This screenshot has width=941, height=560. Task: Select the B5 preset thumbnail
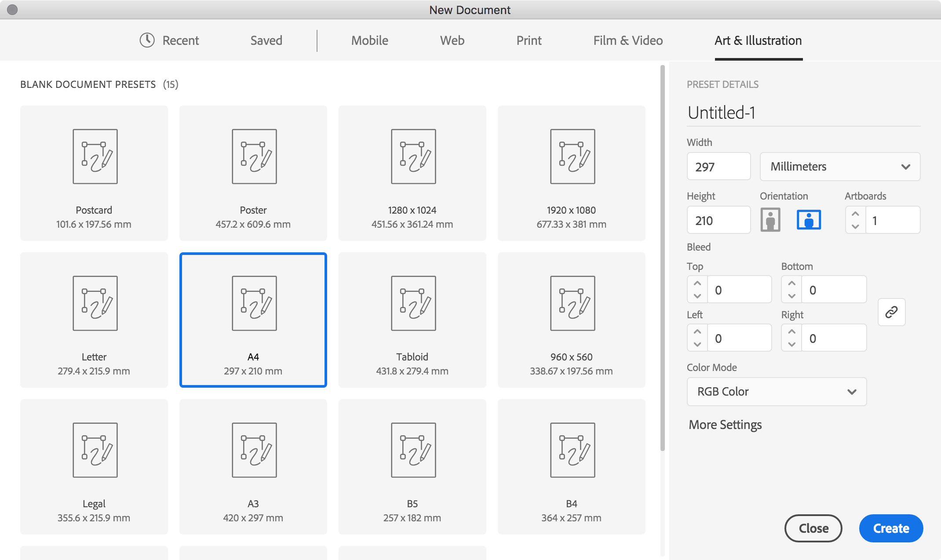tap(412, 467)
